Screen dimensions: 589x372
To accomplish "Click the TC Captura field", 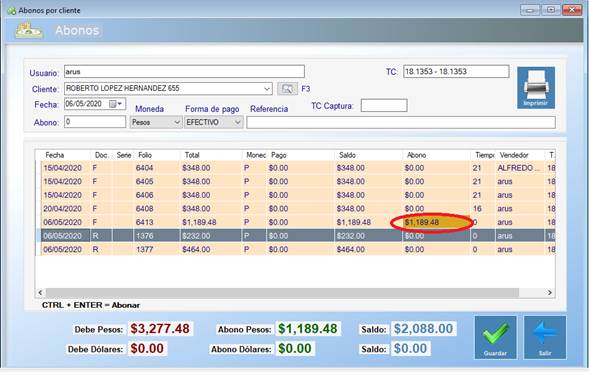I will 384,106.
